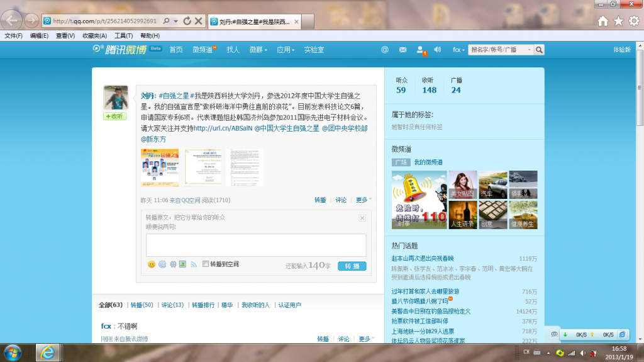The height and width of the screenshot is (362, 644).
Task: Click the 腾讯微博 logo
Action: coord(119,50)
